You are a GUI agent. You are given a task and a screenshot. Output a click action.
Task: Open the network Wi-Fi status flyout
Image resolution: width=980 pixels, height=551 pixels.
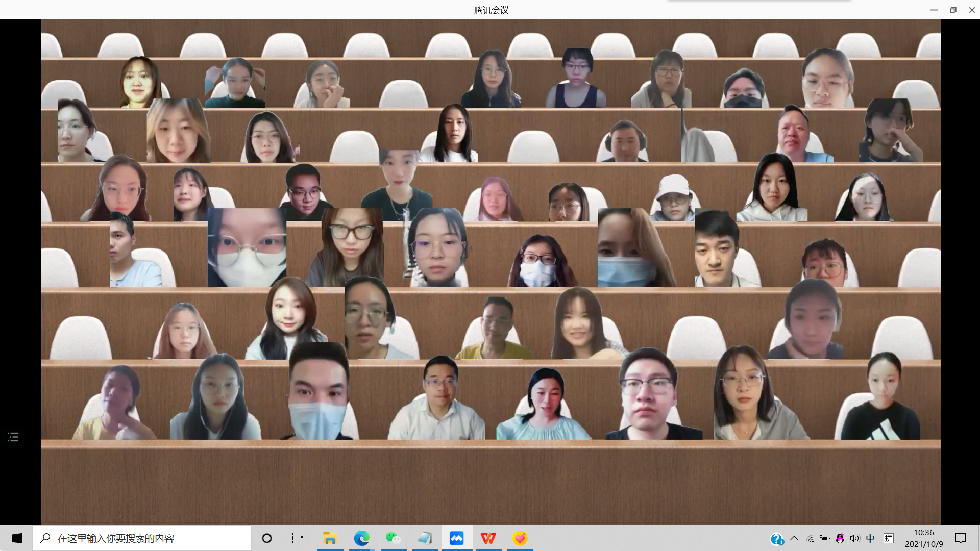[x=810, y=538]
